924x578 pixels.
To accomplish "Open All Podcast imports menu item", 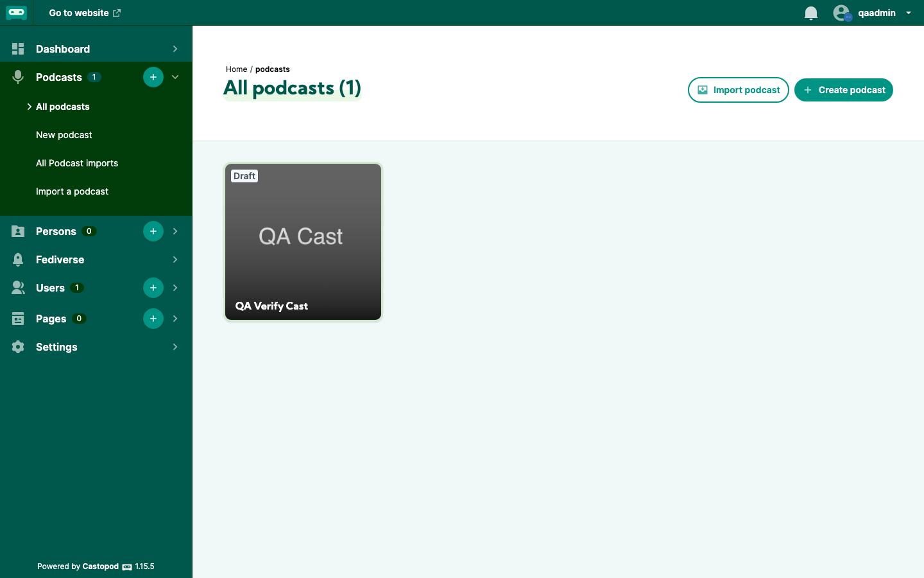I will point(77,163).
